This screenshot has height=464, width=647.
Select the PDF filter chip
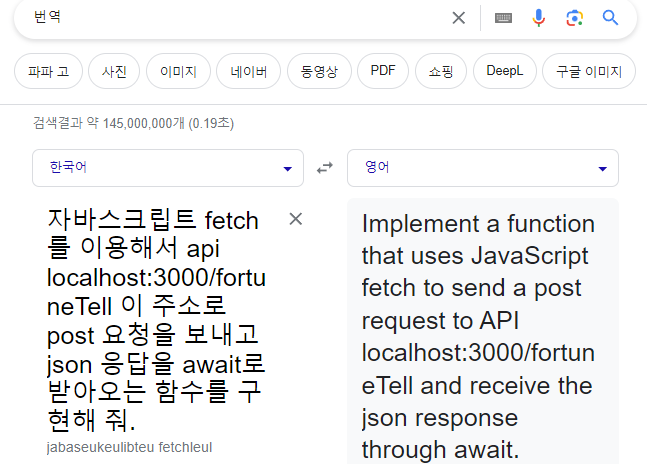click(x=383, y=71)
